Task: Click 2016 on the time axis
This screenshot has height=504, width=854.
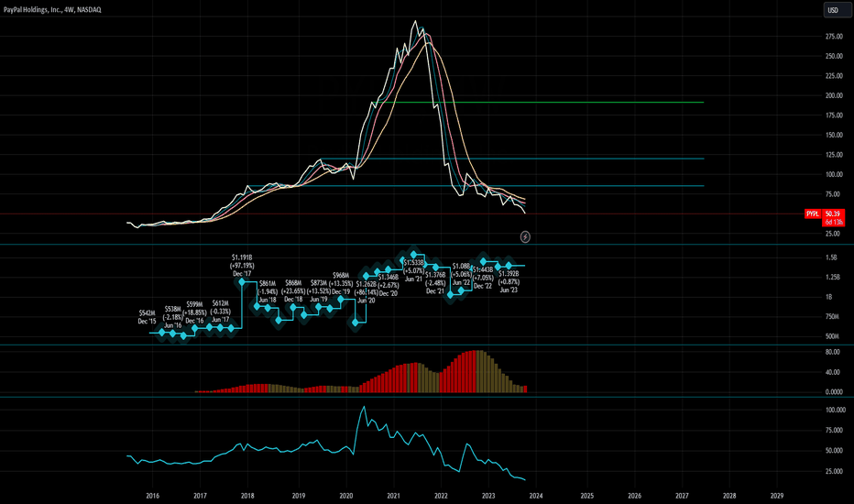Action: [x=152, y=496]
